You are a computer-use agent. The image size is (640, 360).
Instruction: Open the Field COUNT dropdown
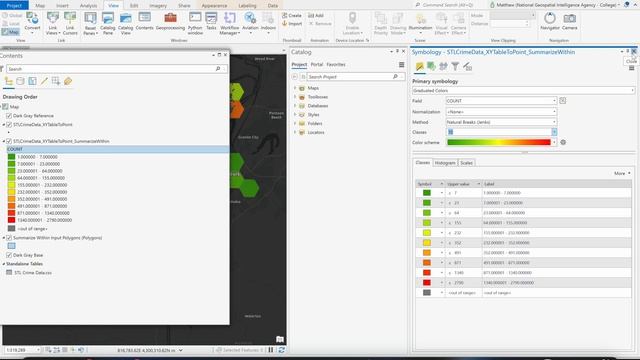coord(501,101)
